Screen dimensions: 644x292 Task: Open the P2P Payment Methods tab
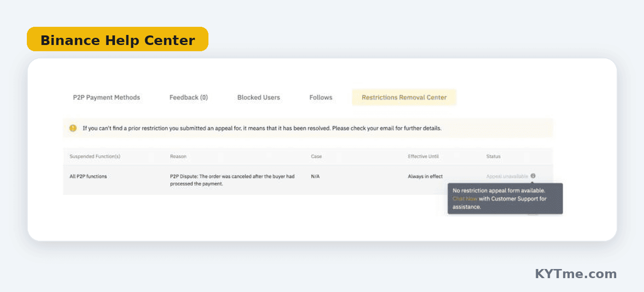click(x=106, y=97)
